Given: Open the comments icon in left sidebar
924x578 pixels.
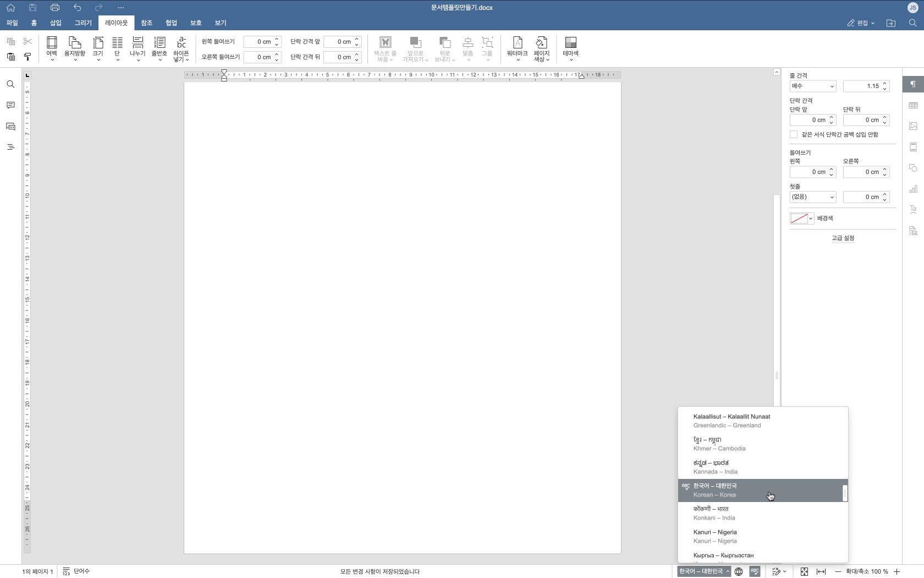Looking at the screenshot, I should pyautogui.click(x=10, y=105).
